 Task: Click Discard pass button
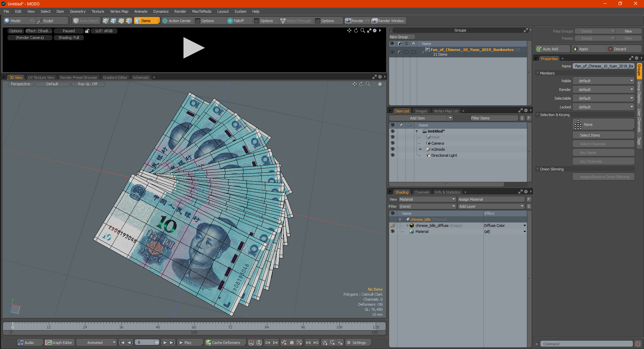coord(624,49)
